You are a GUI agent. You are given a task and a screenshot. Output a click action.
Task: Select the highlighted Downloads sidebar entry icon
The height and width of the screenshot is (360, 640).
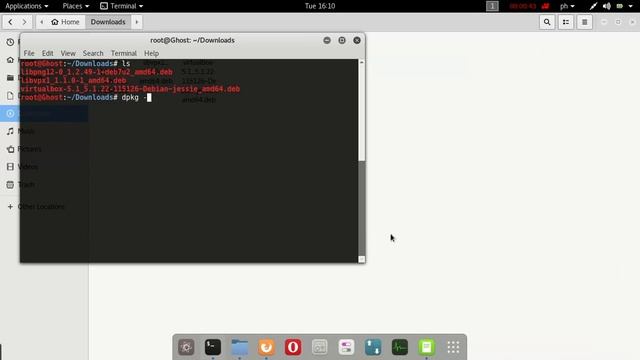pos(10,113)
